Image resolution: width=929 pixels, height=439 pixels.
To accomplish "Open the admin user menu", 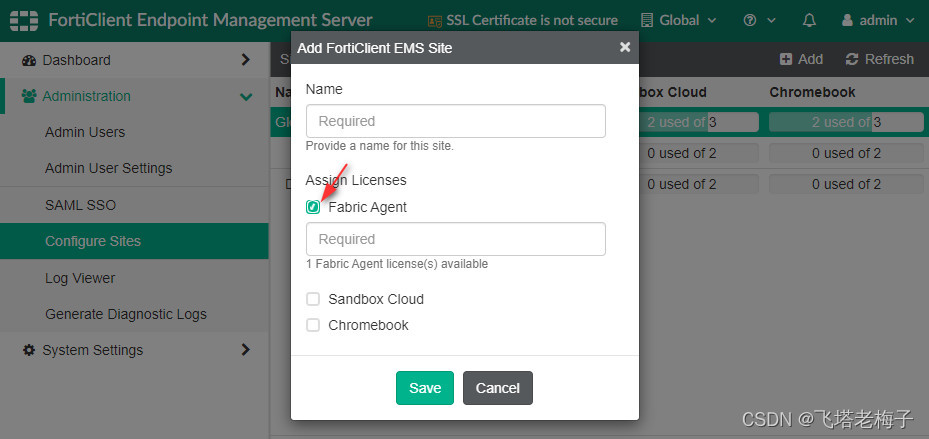I will click(878, 20).
